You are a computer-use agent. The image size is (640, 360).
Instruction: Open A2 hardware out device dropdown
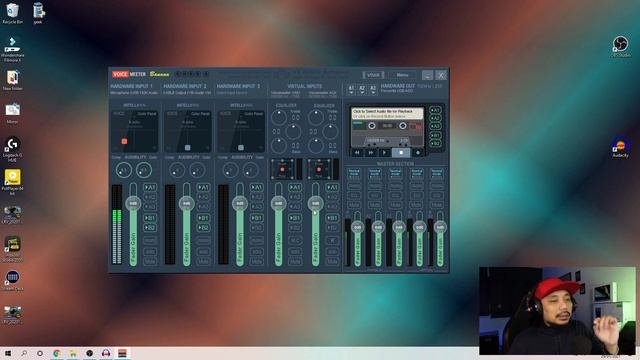(362, 90)
